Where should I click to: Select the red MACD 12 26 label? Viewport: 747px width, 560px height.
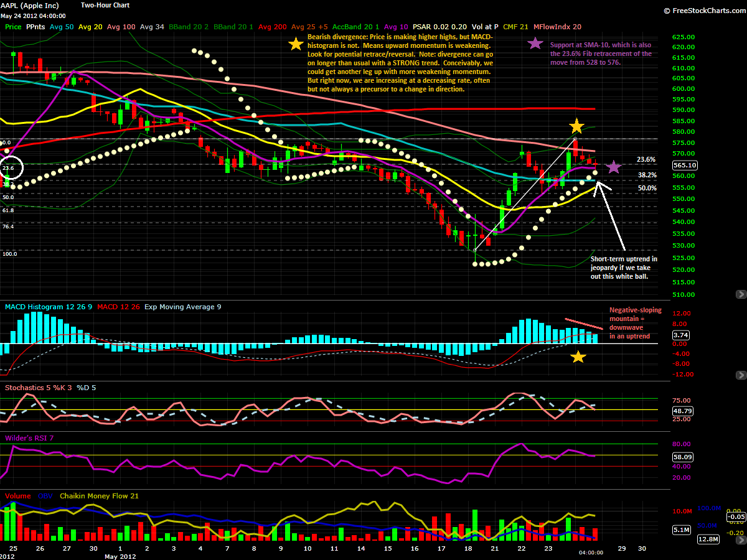(118, 307)
